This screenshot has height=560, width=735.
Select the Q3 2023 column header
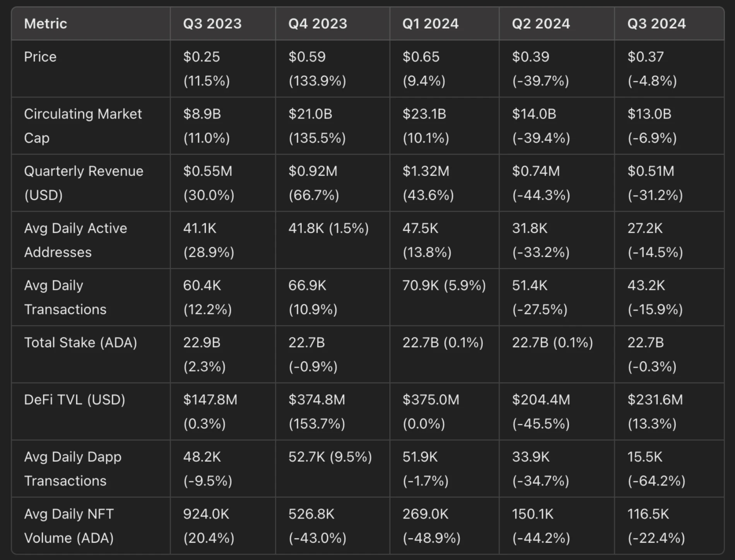(x=212, y=24)
